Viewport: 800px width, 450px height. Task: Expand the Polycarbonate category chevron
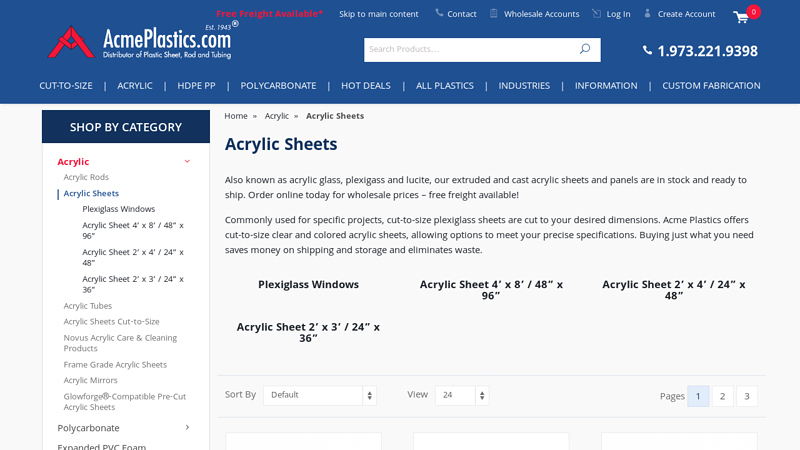pyautogui.click(x=187, y=428)
